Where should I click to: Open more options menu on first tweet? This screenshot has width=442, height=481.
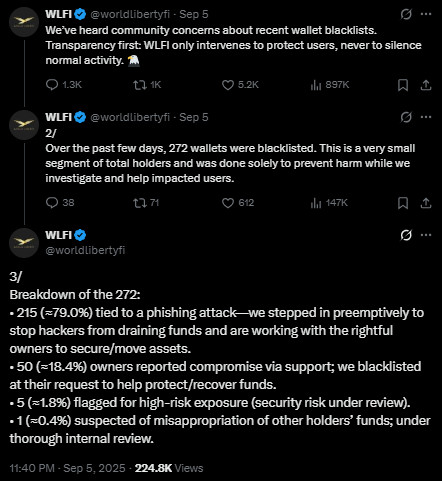point(426,14)
